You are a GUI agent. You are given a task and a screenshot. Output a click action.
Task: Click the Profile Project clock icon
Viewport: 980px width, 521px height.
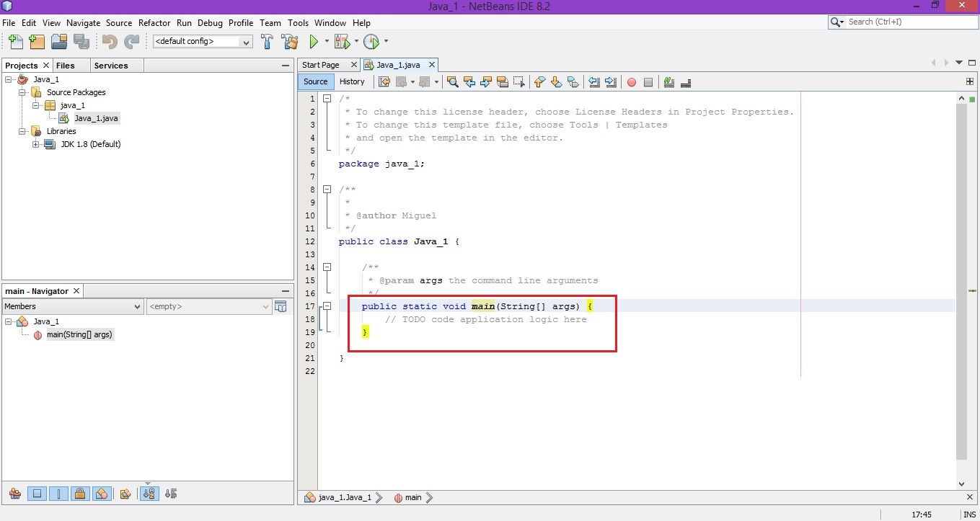coord(371,42)
